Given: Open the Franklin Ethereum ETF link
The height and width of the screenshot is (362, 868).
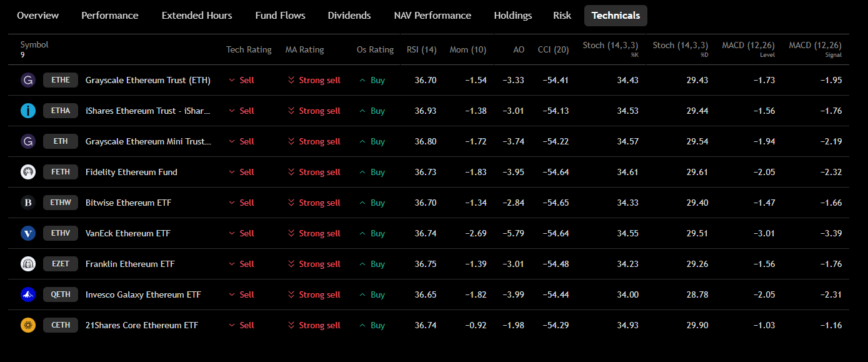Looking at the screenshot, I should (x=130, y=264).
